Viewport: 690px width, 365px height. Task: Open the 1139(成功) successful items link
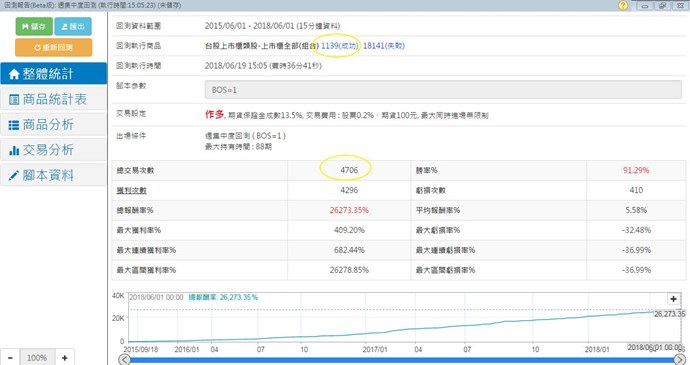340,46
